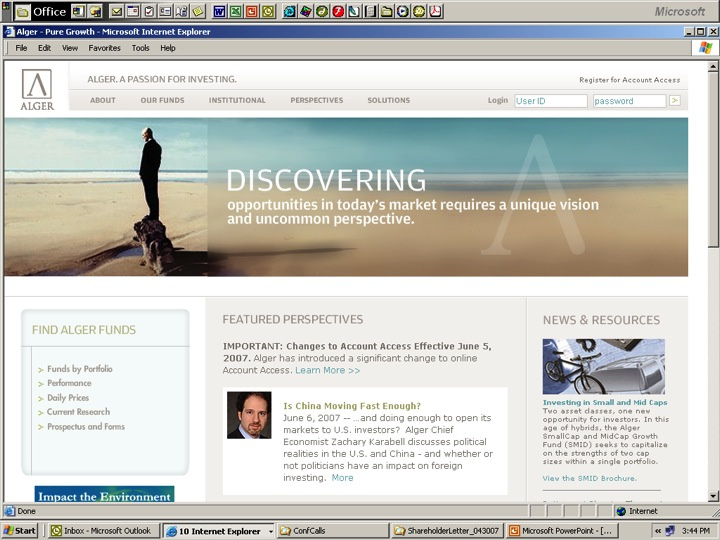
Task: Open the OUR FUNDS navigation tab
Action: tap(162, 100)
